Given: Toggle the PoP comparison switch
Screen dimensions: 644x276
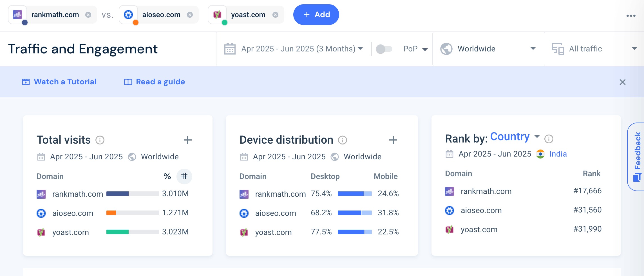Looking at the screenshot, I should [384, 49].
